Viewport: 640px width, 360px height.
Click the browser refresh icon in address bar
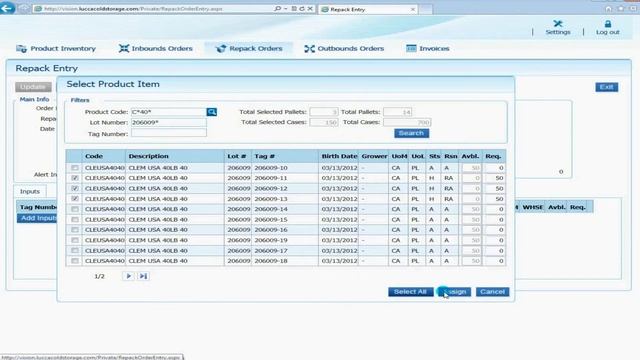coord(302,9)
